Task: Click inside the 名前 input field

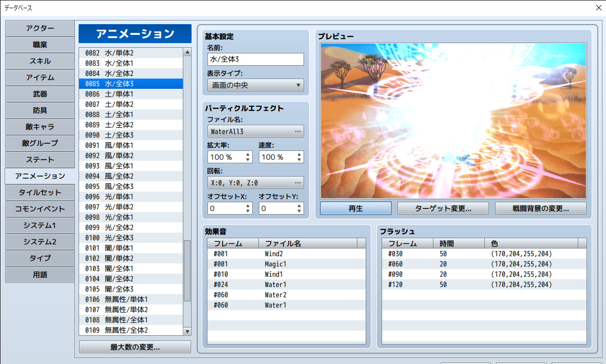Action: pyautogui.click(x=255, y=59)
